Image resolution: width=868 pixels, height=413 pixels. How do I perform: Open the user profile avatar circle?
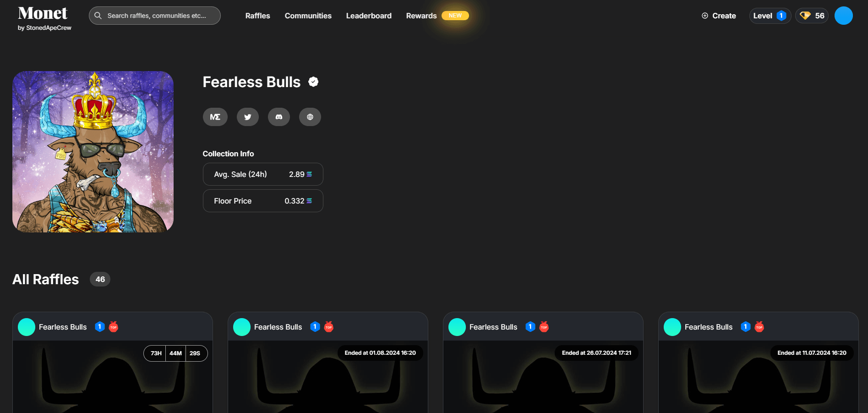point(844,16)
